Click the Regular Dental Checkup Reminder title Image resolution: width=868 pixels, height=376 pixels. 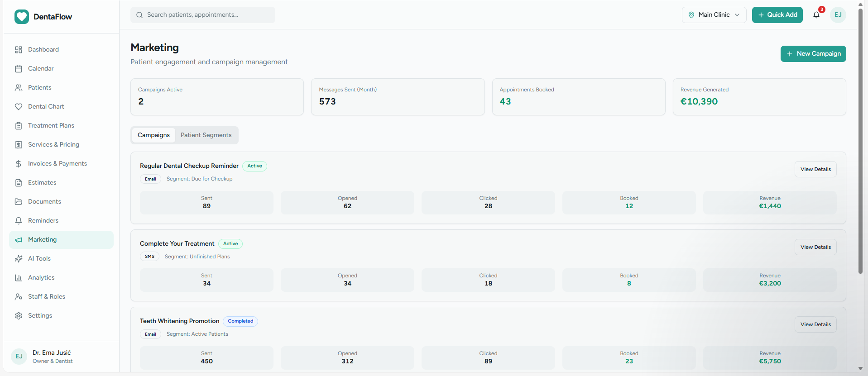click(189, 166)
